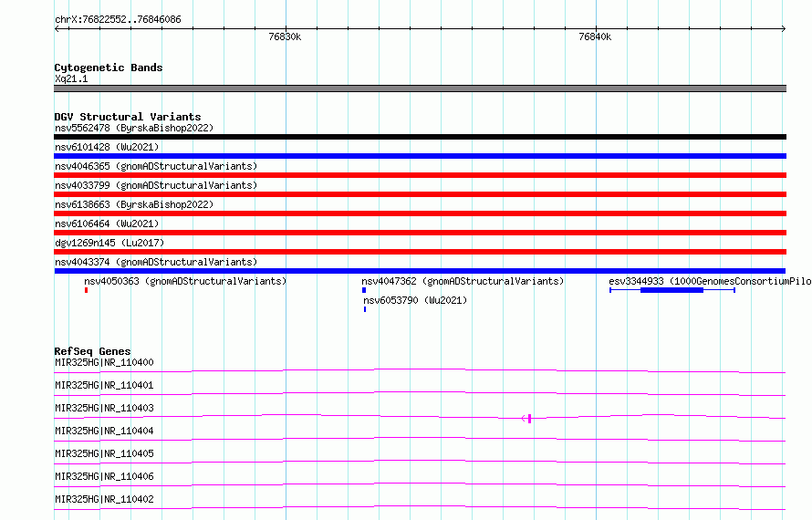This screenshot has height=520, width=812.
Task: Click the esv3344933 1000Genomes variant label
Action: tap(710, 281)
